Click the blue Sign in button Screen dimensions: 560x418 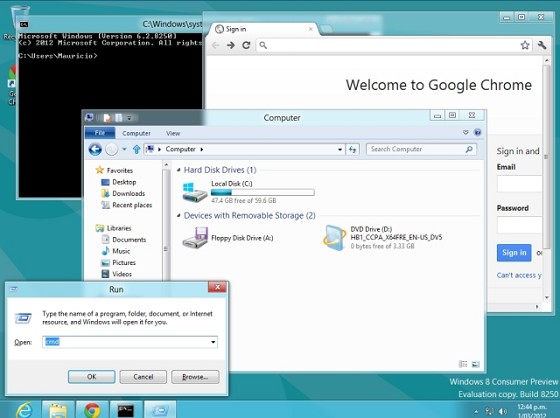[x=514, y=253]
